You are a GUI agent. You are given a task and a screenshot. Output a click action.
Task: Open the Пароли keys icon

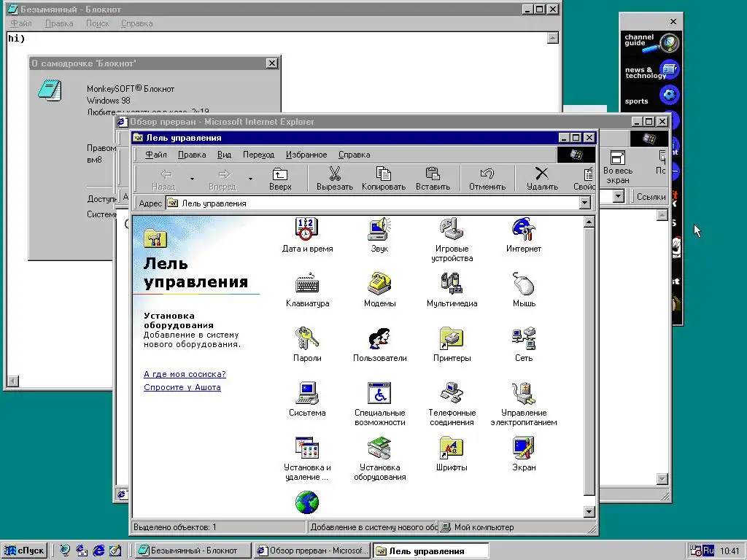307,345
